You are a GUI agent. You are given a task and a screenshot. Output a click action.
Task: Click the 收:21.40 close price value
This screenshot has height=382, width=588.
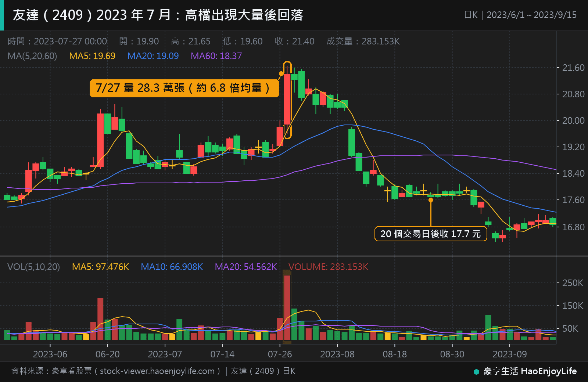pyautogui.click(x=294, y=41)
